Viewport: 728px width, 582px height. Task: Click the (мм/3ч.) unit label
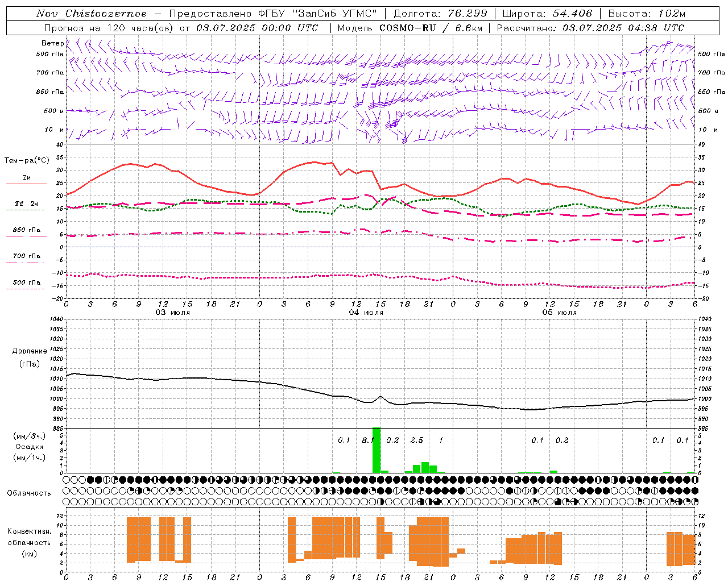pos(30,436)
